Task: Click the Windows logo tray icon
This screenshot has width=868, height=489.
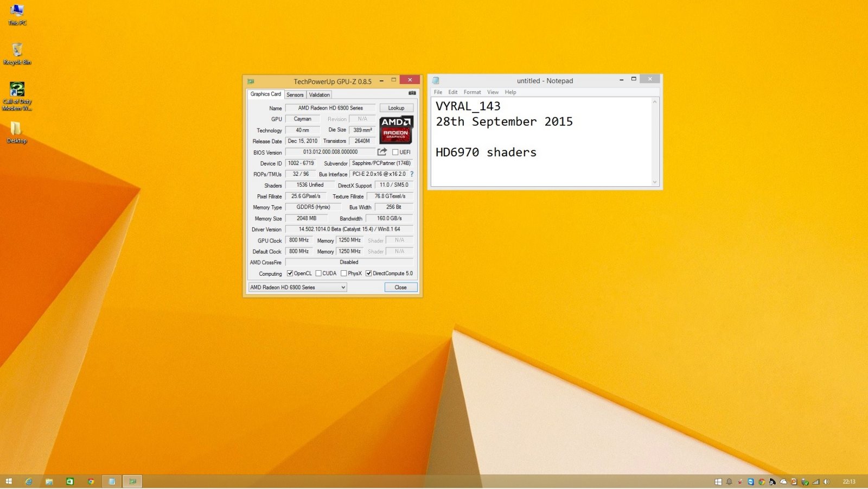Action: click(718, 481)
